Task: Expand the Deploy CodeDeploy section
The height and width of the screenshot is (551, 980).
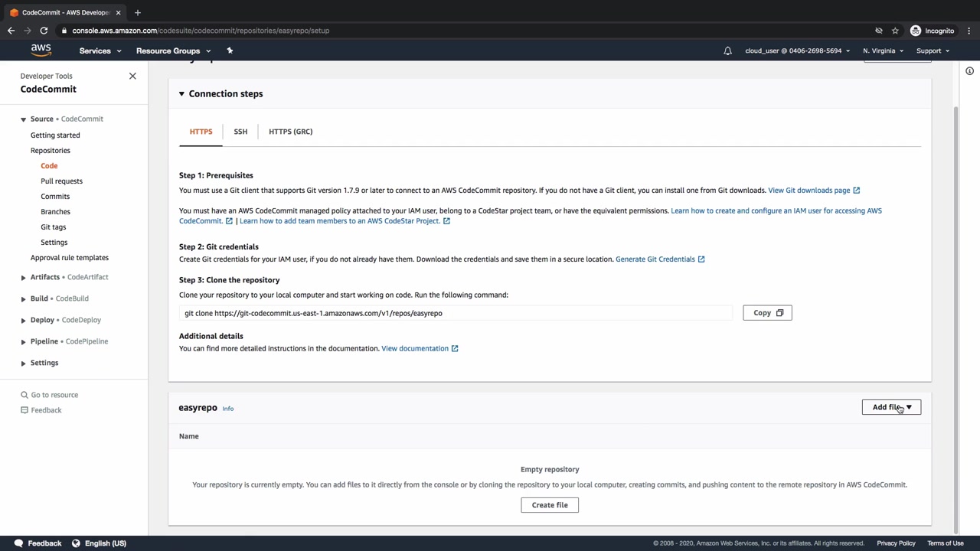Action: pos(23,320)
